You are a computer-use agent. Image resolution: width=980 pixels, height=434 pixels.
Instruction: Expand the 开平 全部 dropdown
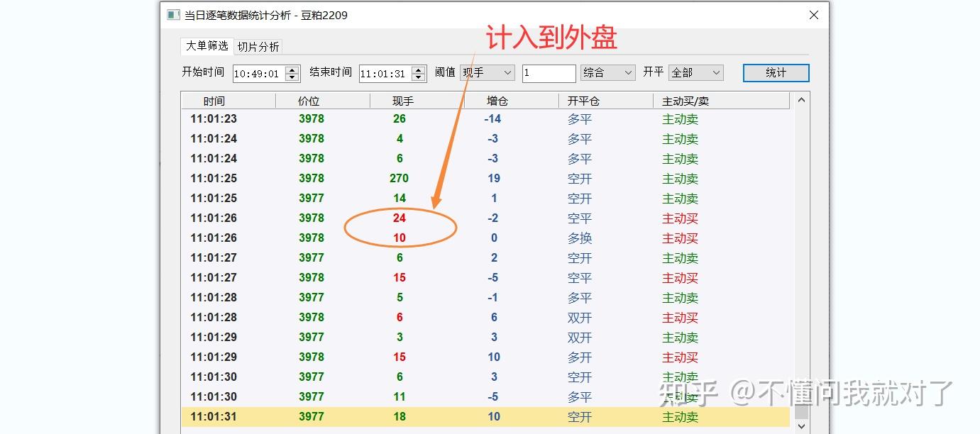(x=695, y=72)
